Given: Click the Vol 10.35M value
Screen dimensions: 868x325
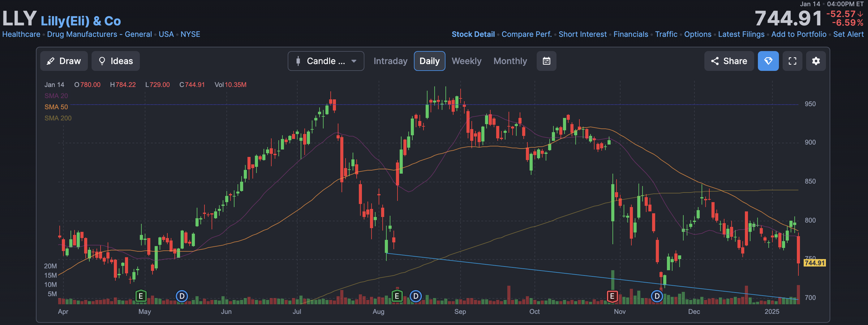Looking at the screenshot, I should [235, 84].
